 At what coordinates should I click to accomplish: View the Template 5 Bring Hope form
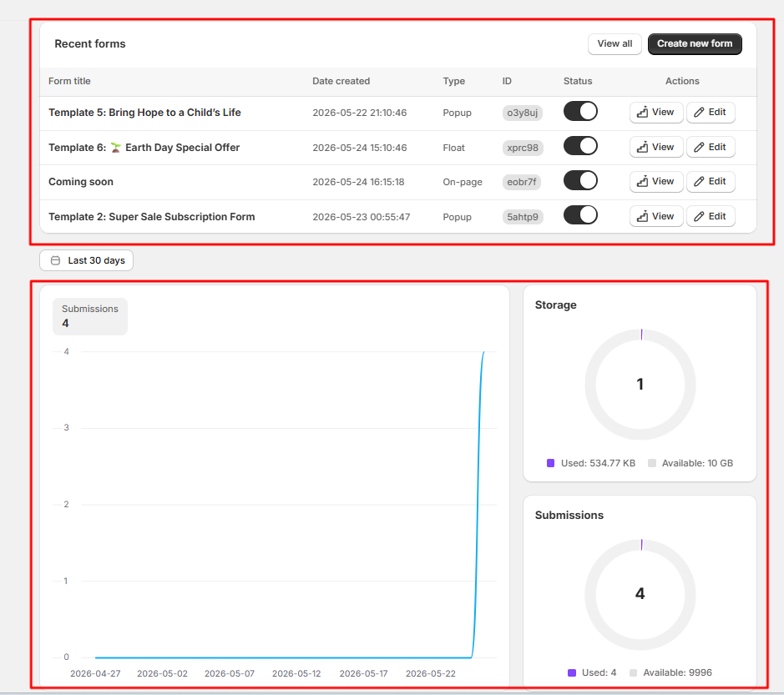point(656,113)
